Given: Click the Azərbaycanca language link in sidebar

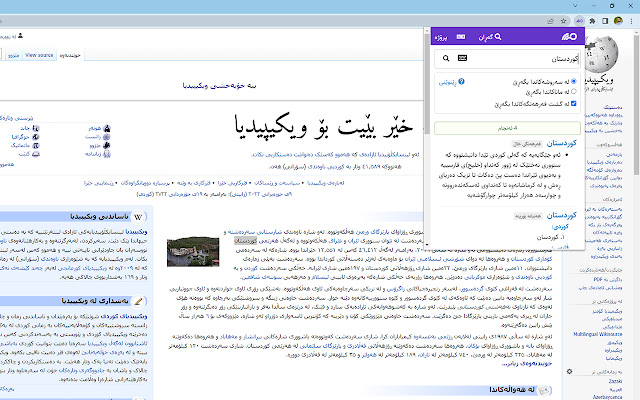Looking at the screenshot, I should click(x=607, y=395).
